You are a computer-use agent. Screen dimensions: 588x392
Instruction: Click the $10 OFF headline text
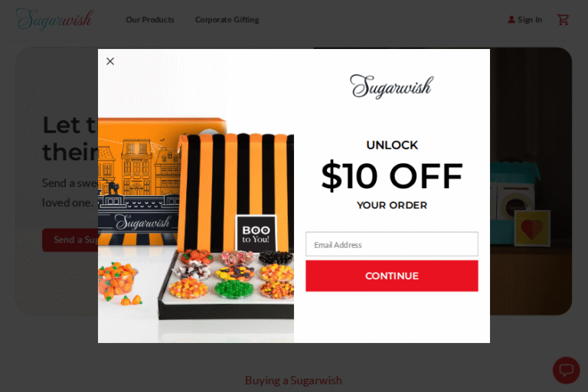coord(392,176)
